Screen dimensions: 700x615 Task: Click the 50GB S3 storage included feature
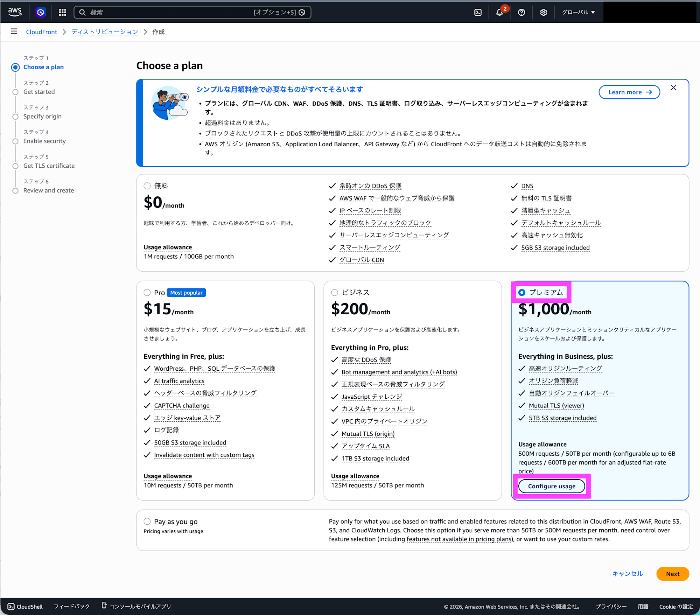190,443
